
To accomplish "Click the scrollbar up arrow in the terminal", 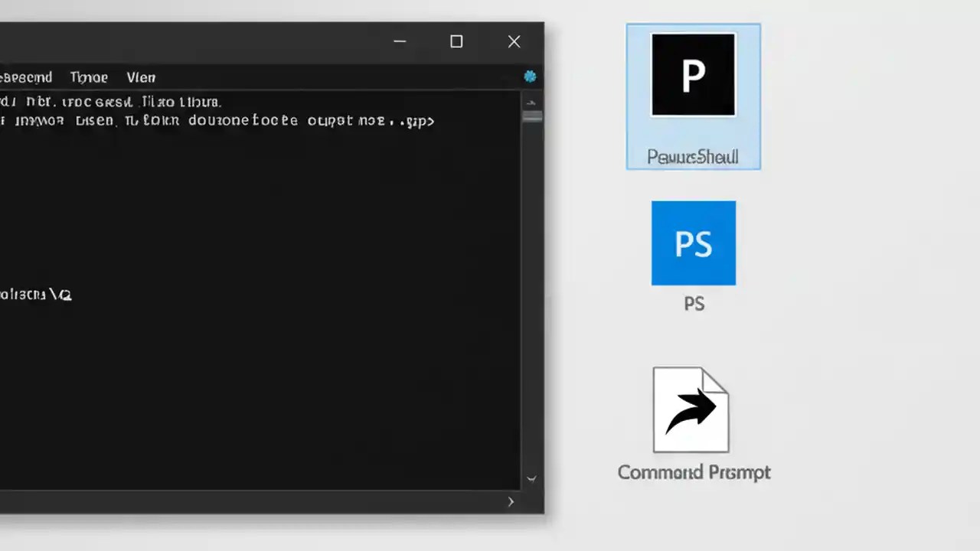I will pyautogui.click(x=531, y=102).
